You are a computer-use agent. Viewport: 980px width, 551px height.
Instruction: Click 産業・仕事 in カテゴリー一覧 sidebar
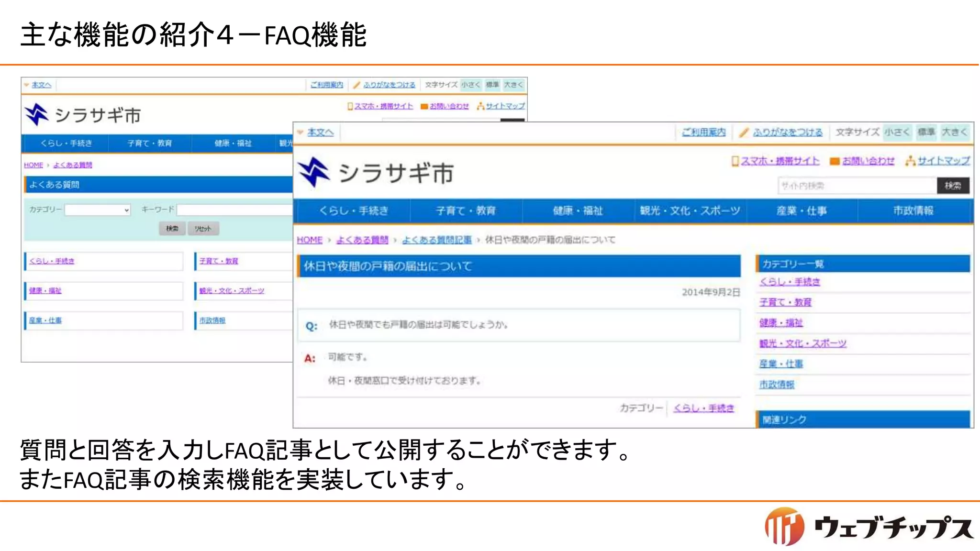pos(781,364)
